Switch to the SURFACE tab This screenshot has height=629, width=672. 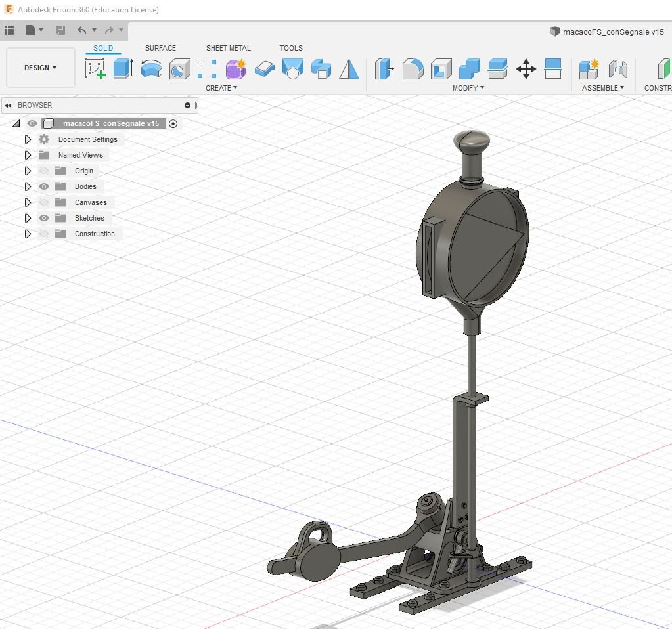coord(160,48)
